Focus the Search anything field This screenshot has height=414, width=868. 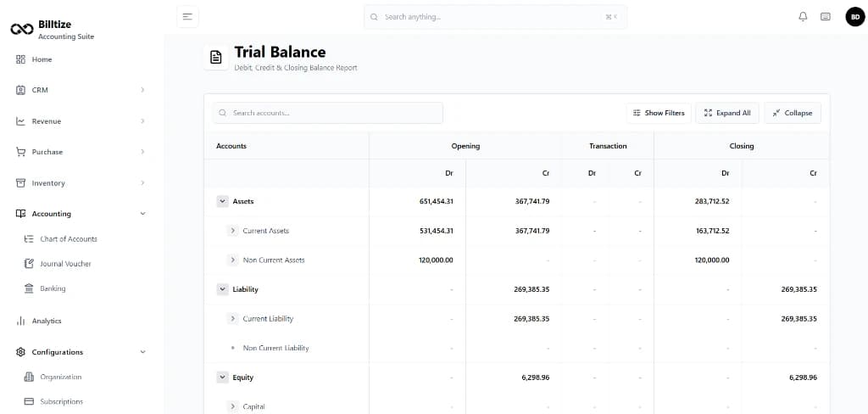[495, 17]
